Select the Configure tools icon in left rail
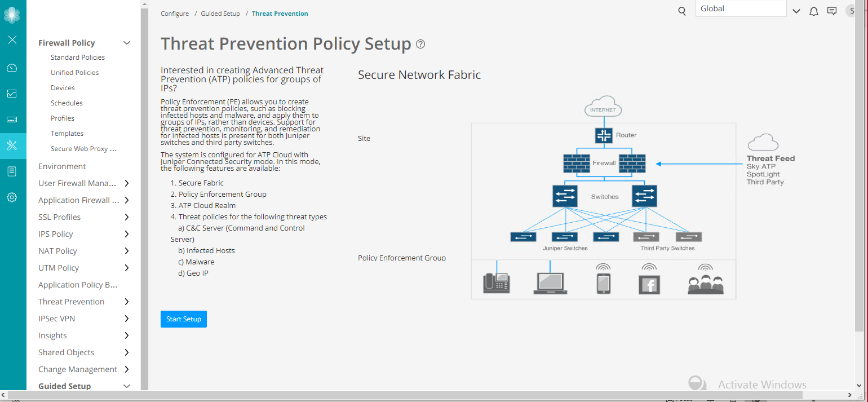Image resolution: width=868 pixels, height=402 pixels. click(x=12, y=145)
